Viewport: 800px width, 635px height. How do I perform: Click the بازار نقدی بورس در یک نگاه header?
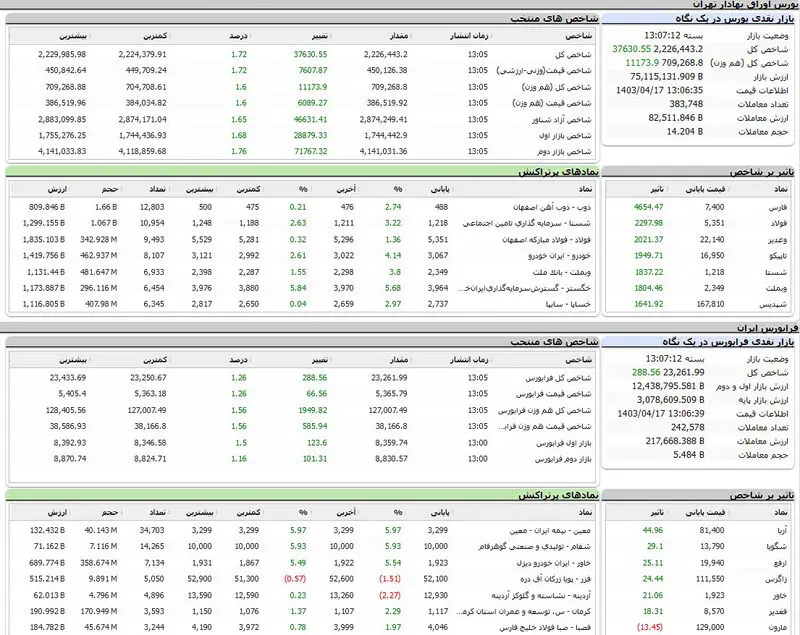tap(735, 19)
